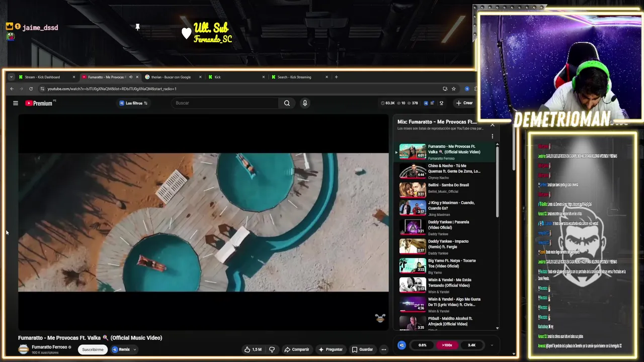Click the 3.4K stat pill
Viewport: 644px width, 362px height.
point(471,345)
